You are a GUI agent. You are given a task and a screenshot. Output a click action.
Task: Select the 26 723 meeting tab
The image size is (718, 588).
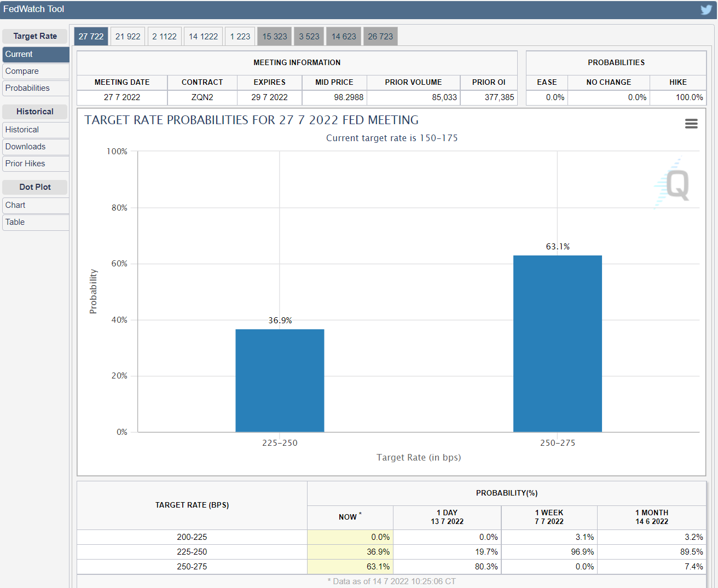click(x=380, y=37)
